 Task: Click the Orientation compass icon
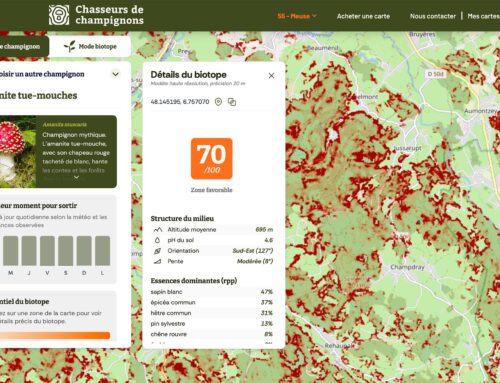click(x=158, y=251)
